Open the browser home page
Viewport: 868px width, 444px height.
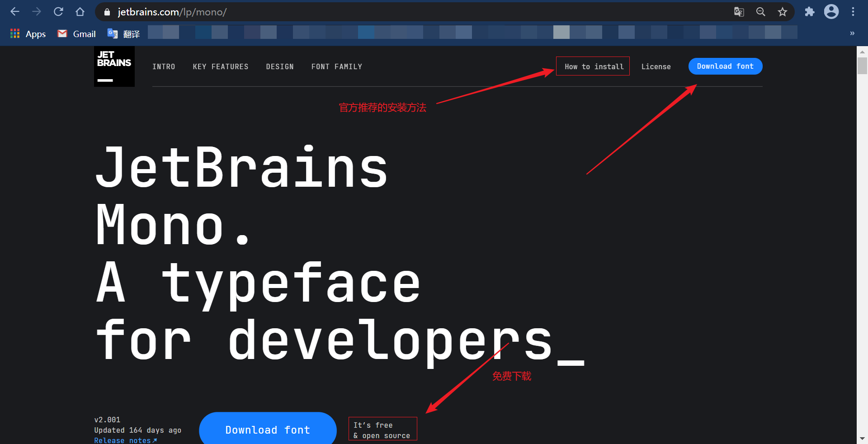(80, 12)
